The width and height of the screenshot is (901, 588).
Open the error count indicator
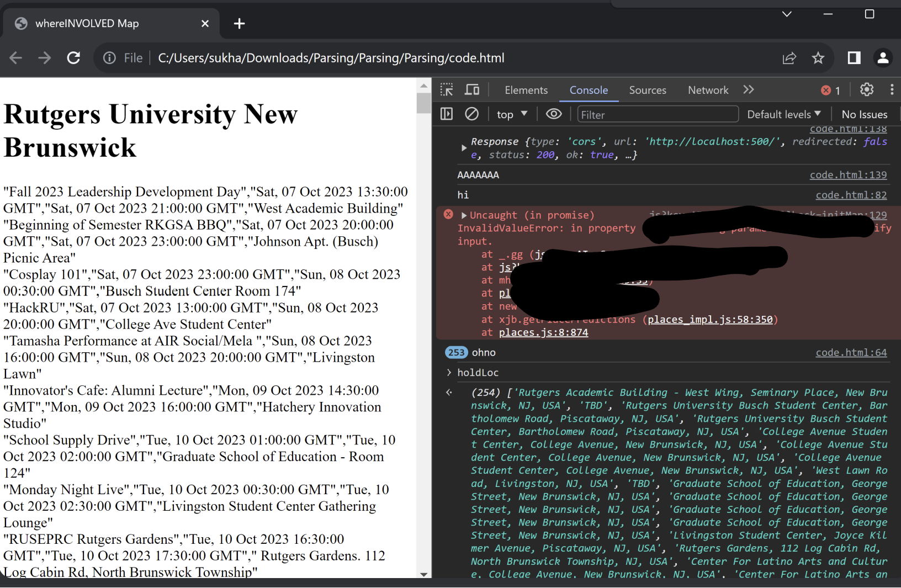coord(830,91)
